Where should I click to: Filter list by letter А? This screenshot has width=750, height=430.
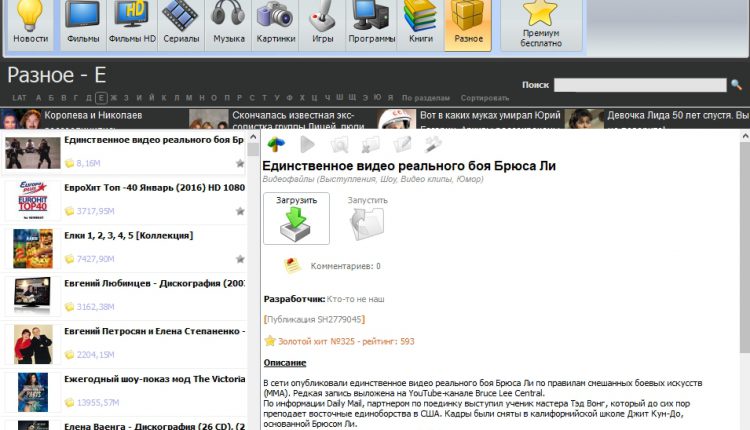38,98
